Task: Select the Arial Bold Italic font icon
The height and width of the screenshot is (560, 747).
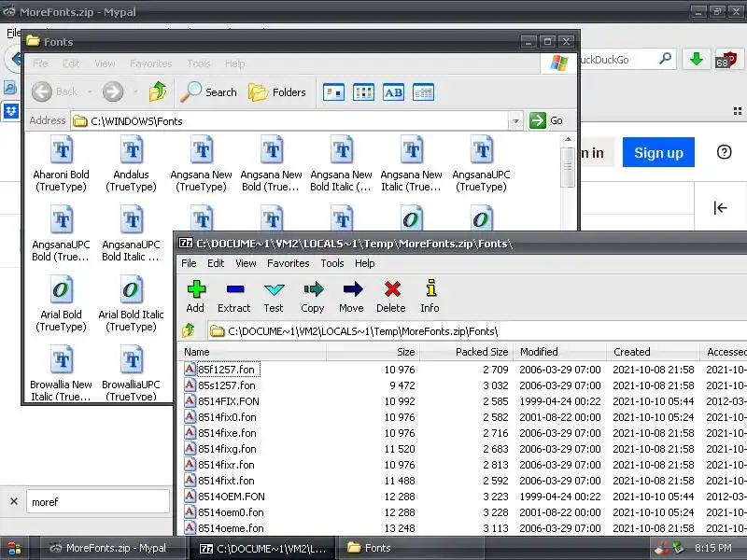Action: tap(131, 303)
